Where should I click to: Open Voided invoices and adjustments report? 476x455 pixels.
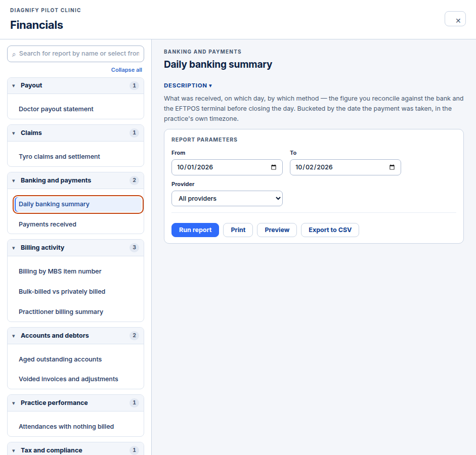tap(78, 379)
